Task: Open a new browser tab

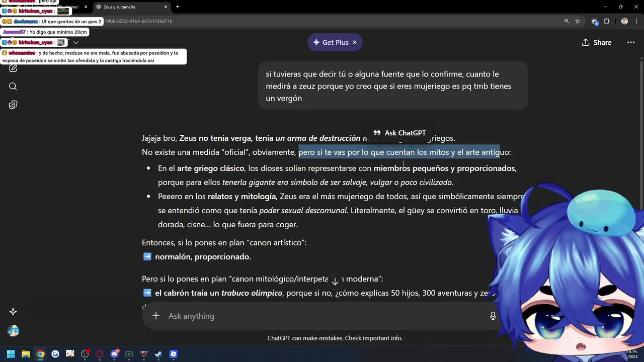Action: click(178, 7)
